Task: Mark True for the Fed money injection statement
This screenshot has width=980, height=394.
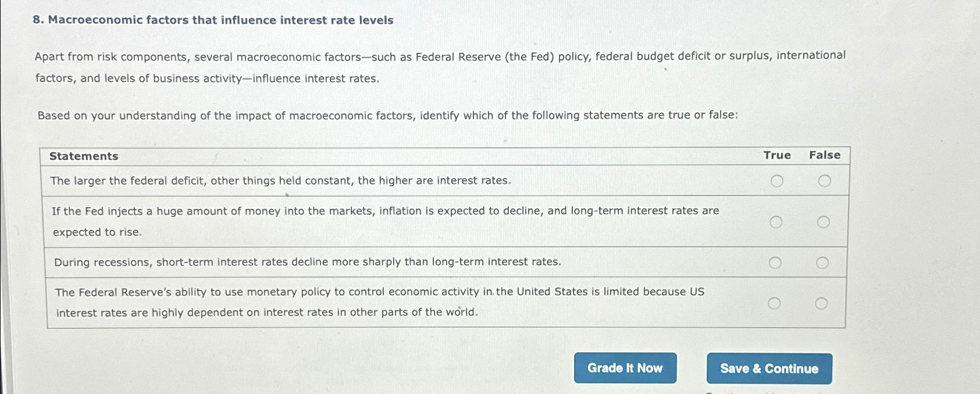Action: [775, 221]
